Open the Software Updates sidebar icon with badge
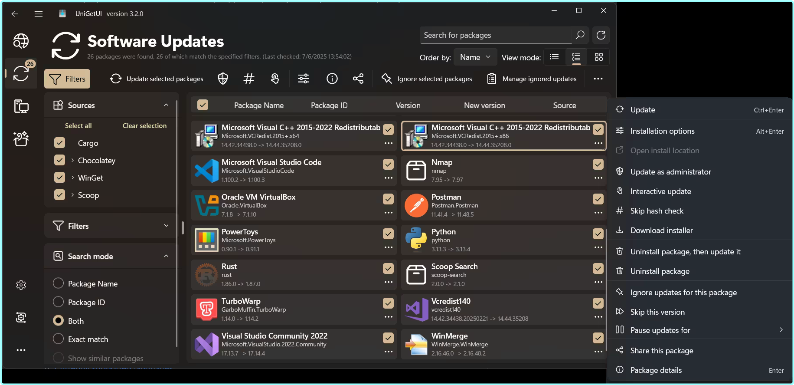Screen dimensions: 794x385 21,74
